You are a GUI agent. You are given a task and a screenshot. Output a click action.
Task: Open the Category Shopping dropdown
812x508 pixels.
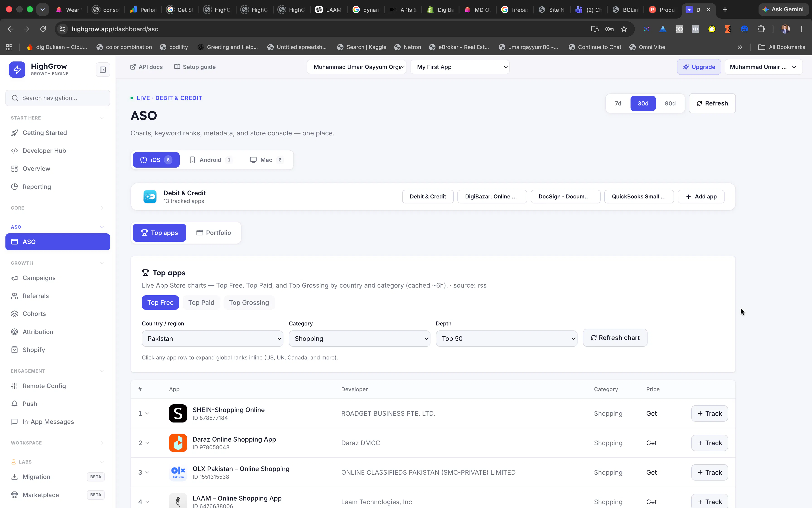tap(359, 339)
